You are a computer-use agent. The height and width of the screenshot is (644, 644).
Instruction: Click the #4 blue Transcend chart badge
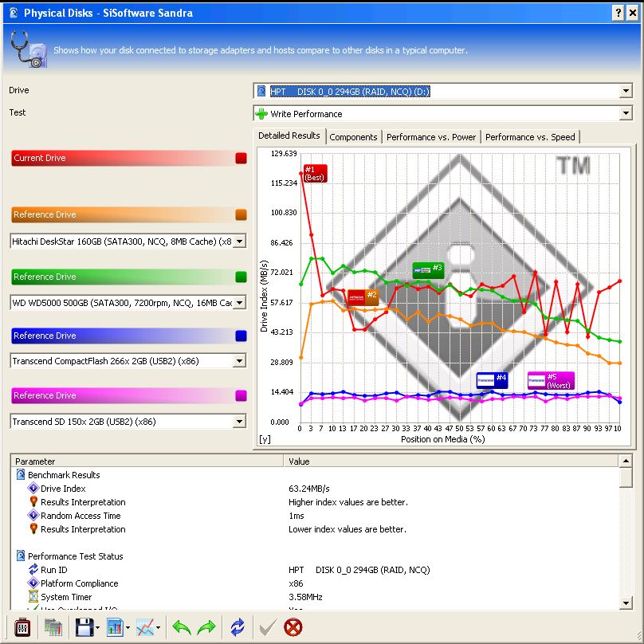coord(492,380)
